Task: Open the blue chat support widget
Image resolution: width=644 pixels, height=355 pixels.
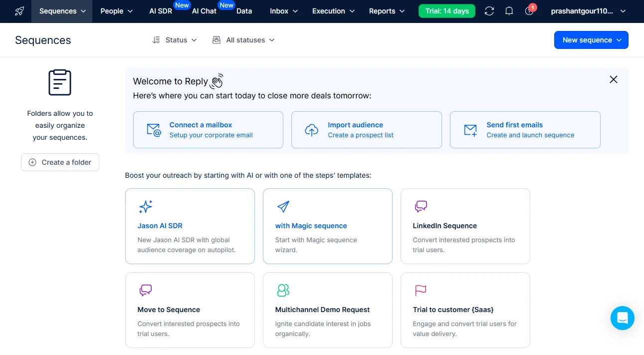Action: (623, 318)
